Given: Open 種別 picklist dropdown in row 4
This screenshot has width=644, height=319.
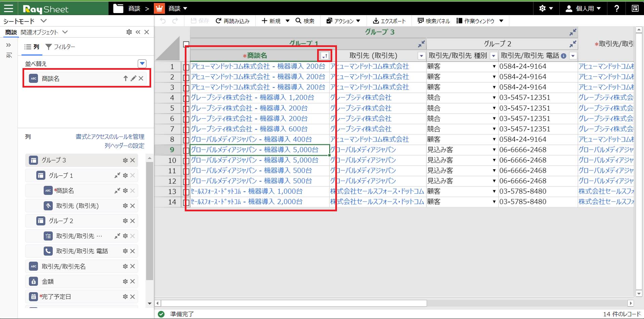Looking at the screenshot, I should pyautogui.click(x=494, y=98).
